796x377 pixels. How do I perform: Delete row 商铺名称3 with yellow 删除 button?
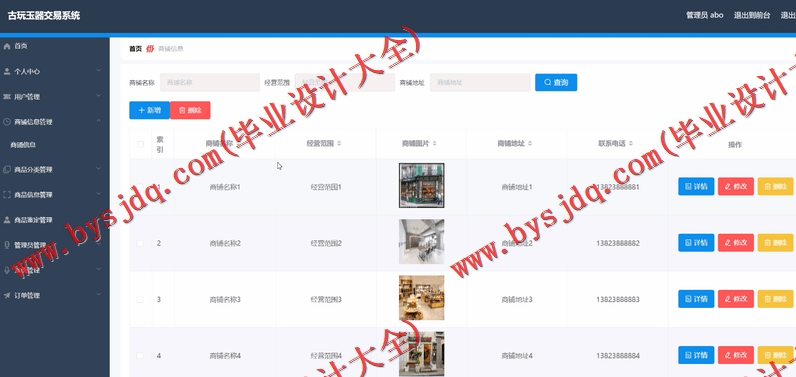point(775,299)
